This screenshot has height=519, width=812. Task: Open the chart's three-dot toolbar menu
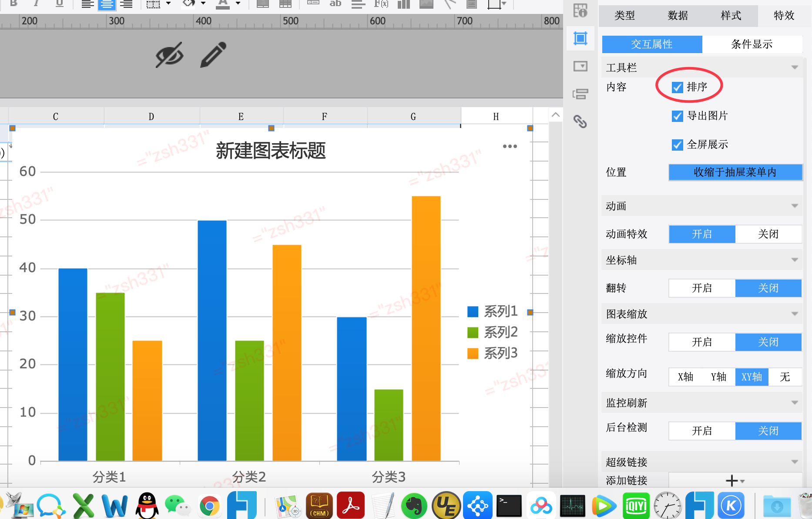[x=510, y=146]
